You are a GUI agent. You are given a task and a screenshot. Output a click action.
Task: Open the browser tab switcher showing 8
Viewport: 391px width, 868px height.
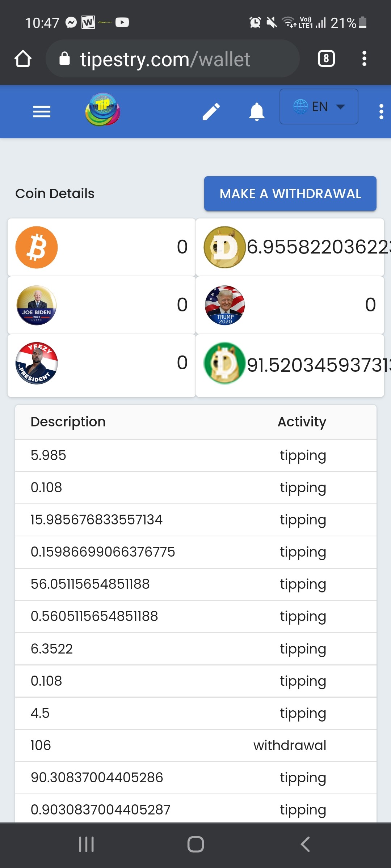[326, 59]
